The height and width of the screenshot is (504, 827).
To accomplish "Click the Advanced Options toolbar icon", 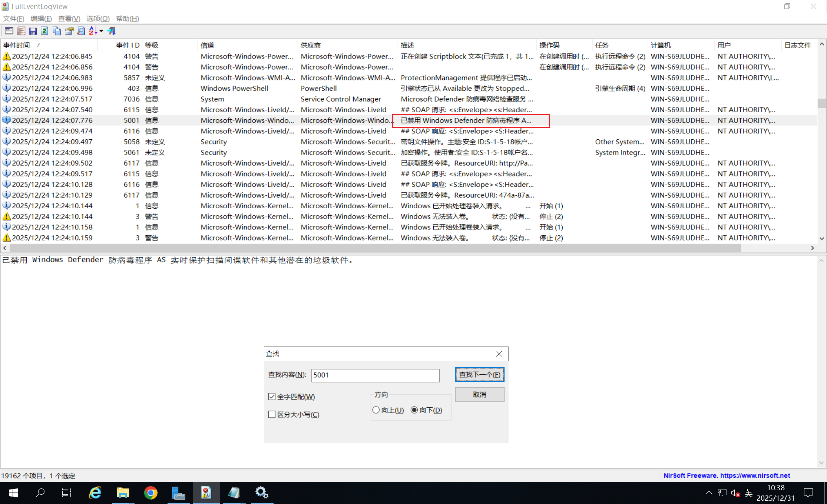I will [x=9, y=31].
